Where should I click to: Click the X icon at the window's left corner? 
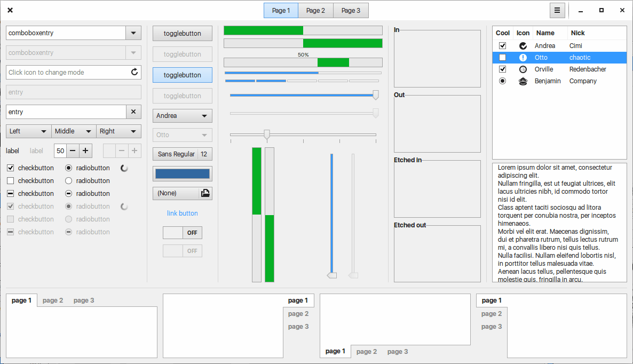(x=10, y=10)
